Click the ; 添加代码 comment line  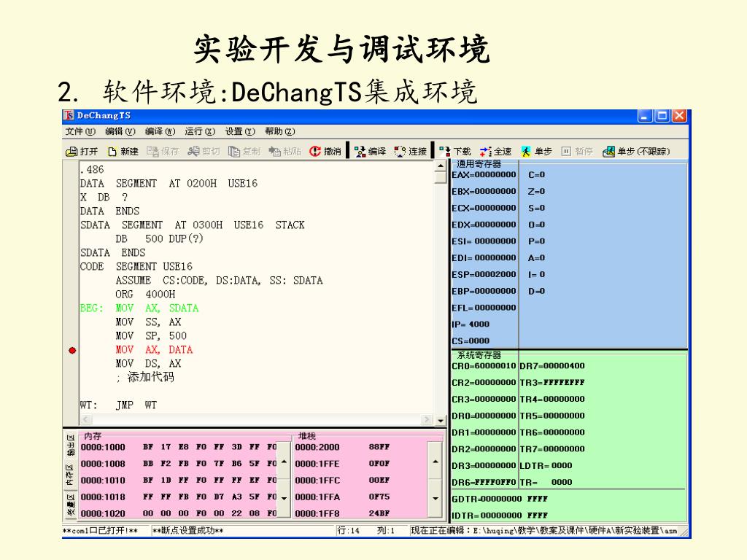(x=145, y=377)
